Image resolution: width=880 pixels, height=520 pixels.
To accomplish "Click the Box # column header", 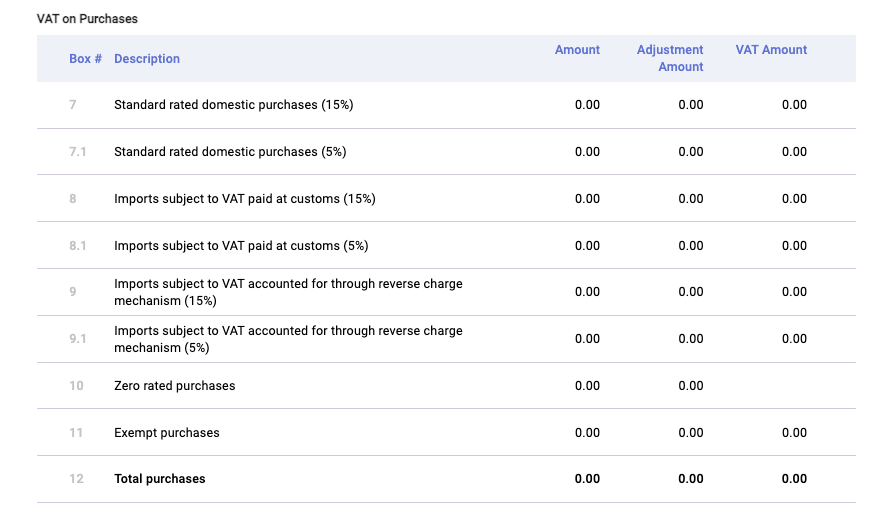I will [85, 59].
